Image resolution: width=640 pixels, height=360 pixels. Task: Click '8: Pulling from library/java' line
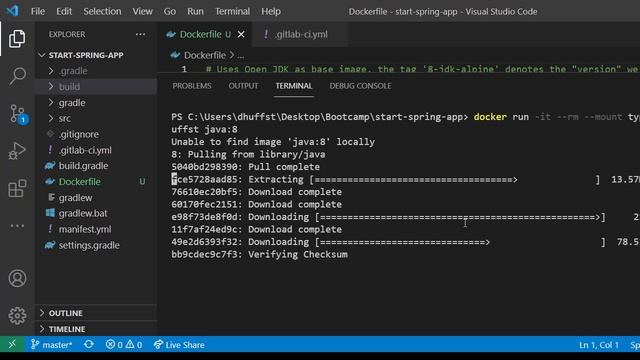click(248, 154)
